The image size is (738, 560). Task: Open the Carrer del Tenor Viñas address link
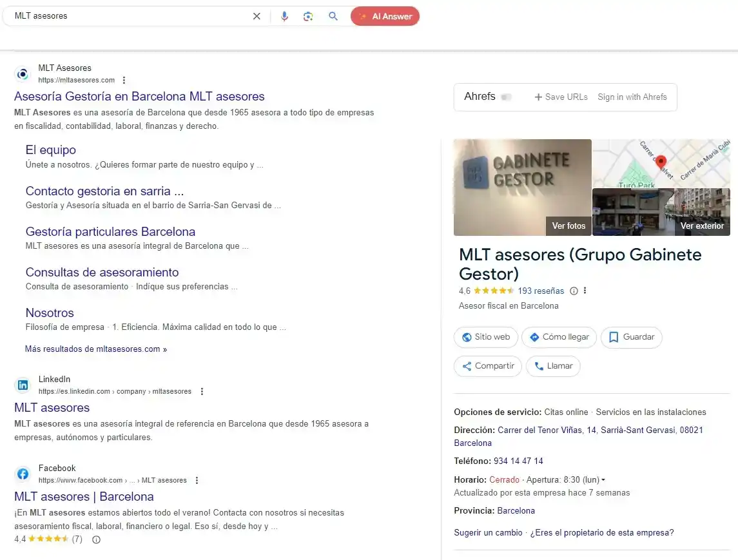(x=600, y=430)
